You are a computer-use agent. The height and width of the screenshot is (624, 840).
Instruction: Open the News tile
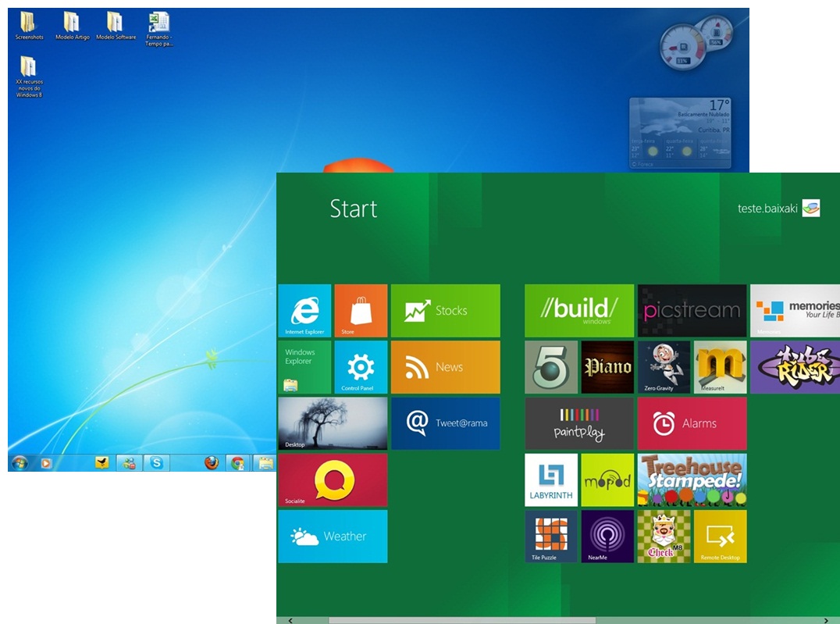(446, 367)
